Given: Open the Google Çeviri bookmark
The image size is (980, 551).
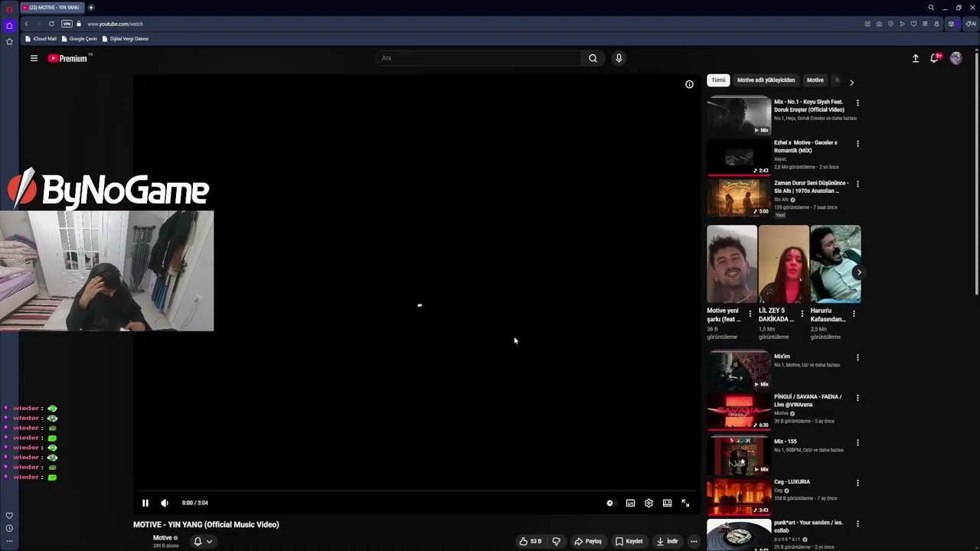Looking at the screenshot, I should point(79,38).
